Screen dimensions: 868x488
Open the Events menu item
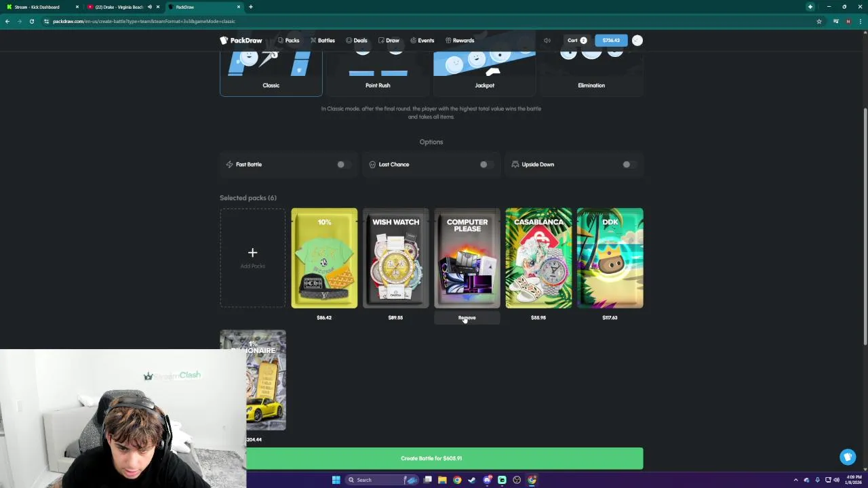tap(422, 41)
